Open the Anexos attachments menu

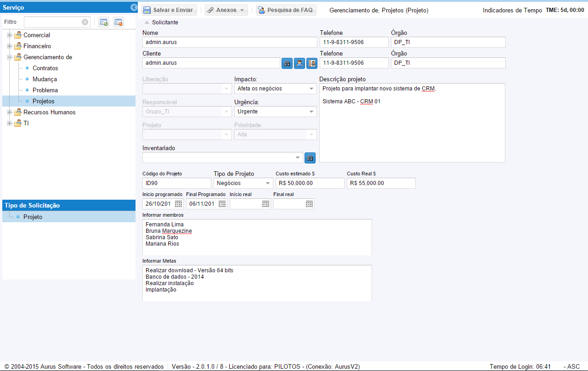click(x=226, y=10)
